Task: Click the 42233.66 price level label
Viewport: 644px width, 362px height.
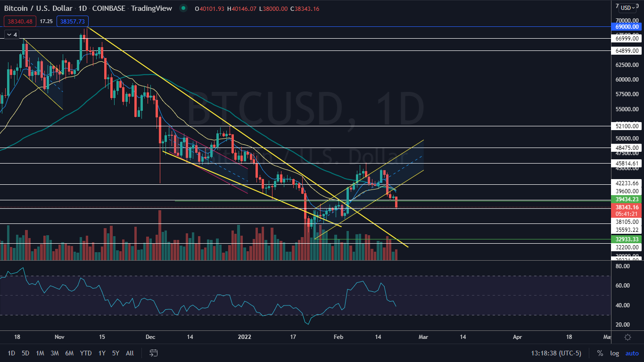Action: (627, 183)
